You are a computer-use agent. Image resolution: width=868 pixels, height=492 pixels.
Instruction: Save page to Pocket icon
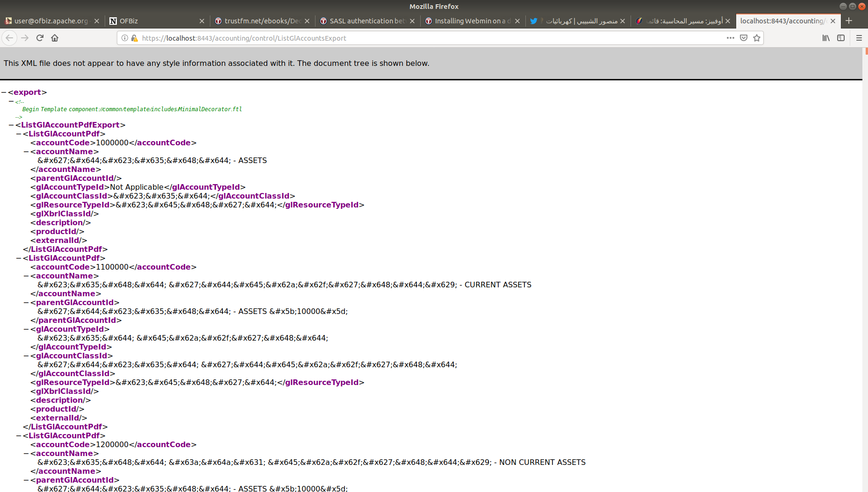[x=744, y=38]
